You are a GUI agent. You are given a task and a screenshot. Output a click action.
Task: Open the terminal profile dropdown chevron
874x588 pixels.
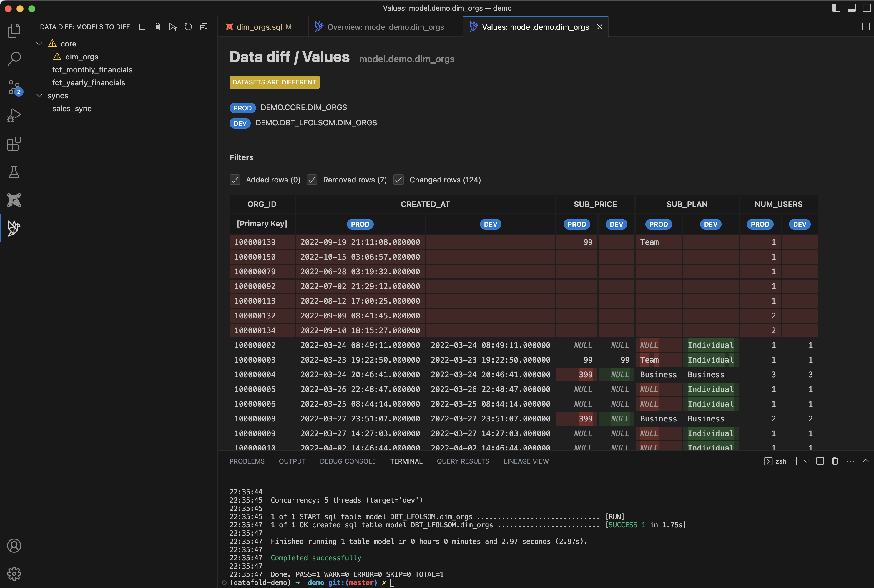(807, 461)
